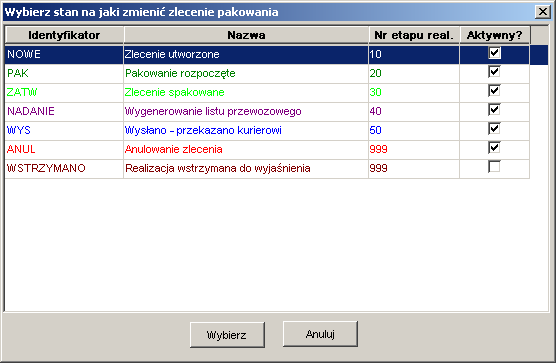
Task: Select the WYS identifier cell
Action: [64, 130]
